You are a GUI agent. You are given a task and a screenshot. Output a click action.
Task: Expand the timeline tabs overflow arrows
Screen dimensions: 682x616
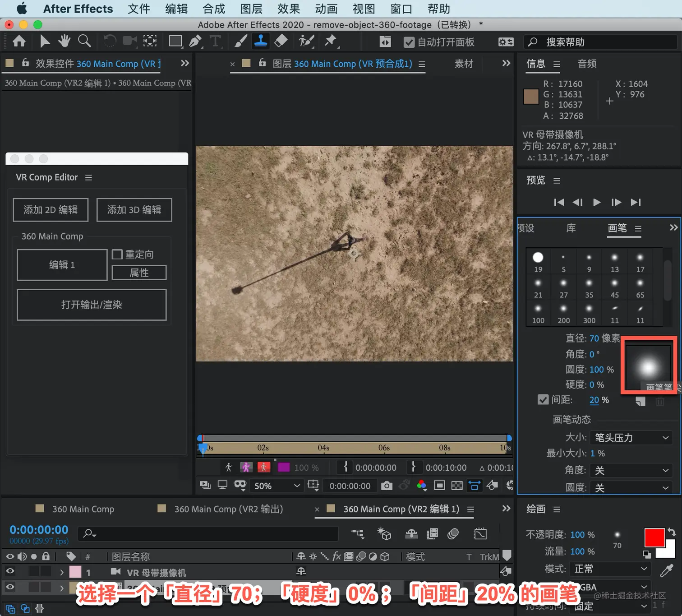[506, 509]
